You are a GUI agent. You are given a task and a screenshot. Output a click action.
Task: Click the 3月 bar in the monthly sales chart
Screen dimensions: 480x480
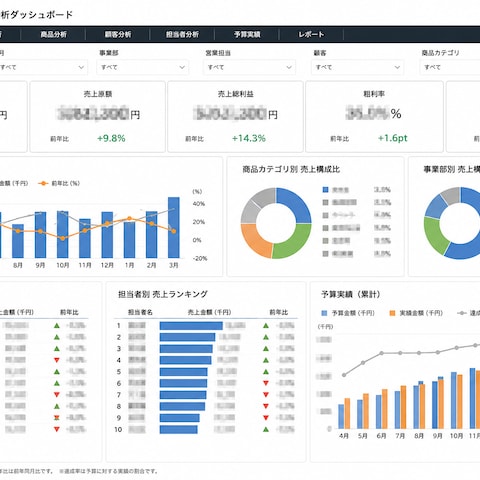(x=174, y=227)
